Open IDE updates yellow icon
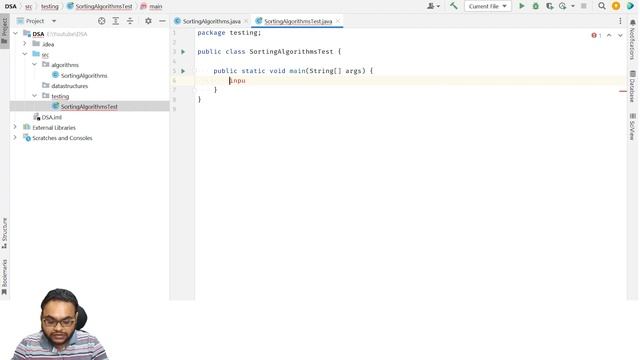Viewport: 640px width, 360px height. tap(616, 6)
